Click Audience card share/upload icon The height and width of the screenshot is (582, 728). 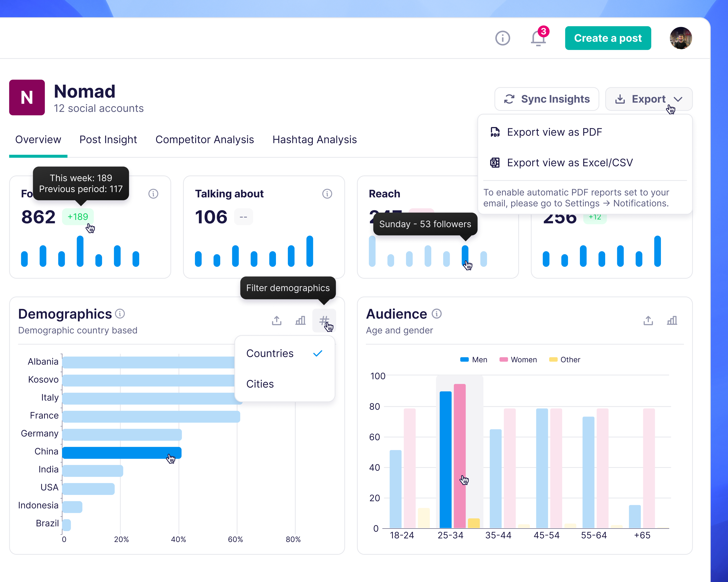point(648,320)
